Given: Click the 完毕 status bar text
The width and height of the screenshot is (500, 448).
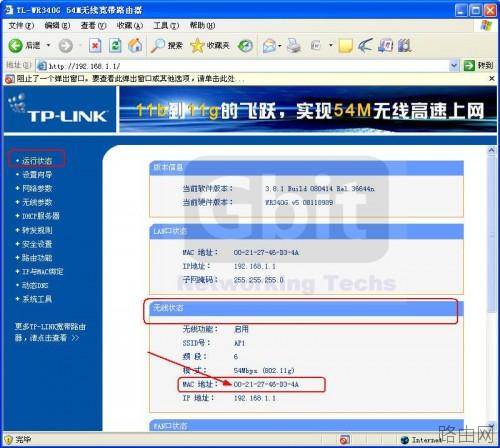Looking at the screenshot, I should (x=23, y=440).
